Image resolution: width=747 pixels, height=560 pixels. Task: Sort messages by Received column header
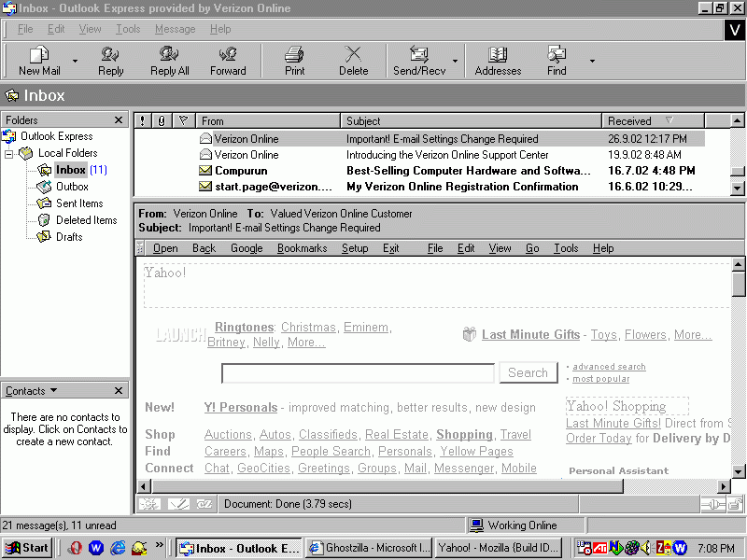[629, 120]
